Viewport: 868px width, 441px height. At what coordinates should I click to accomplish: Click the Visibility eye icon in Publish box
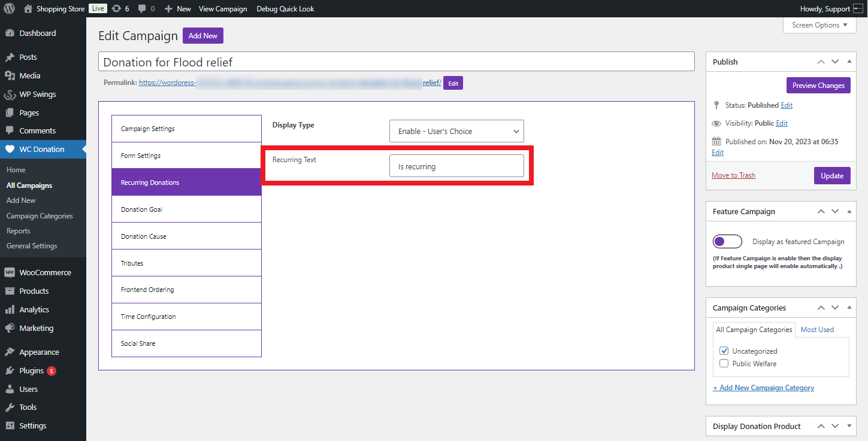click(716, 123)
